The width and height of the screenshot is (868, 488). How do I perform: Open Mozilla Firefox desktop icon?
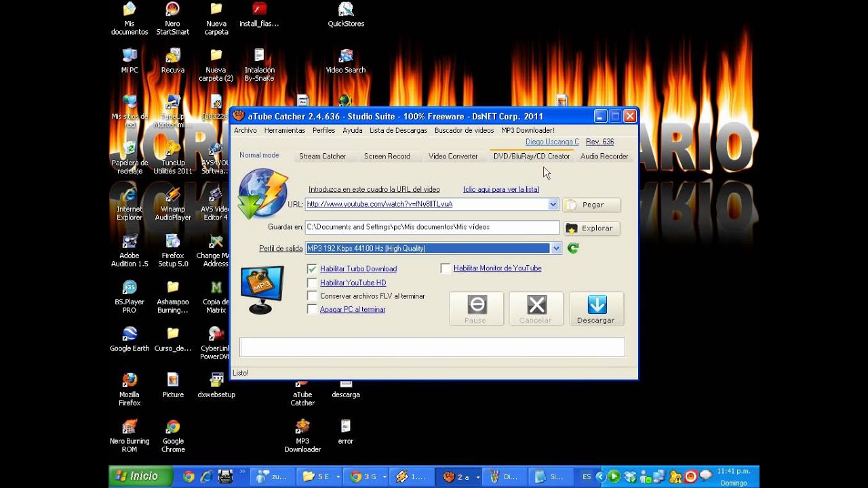[x=130, y=389]
